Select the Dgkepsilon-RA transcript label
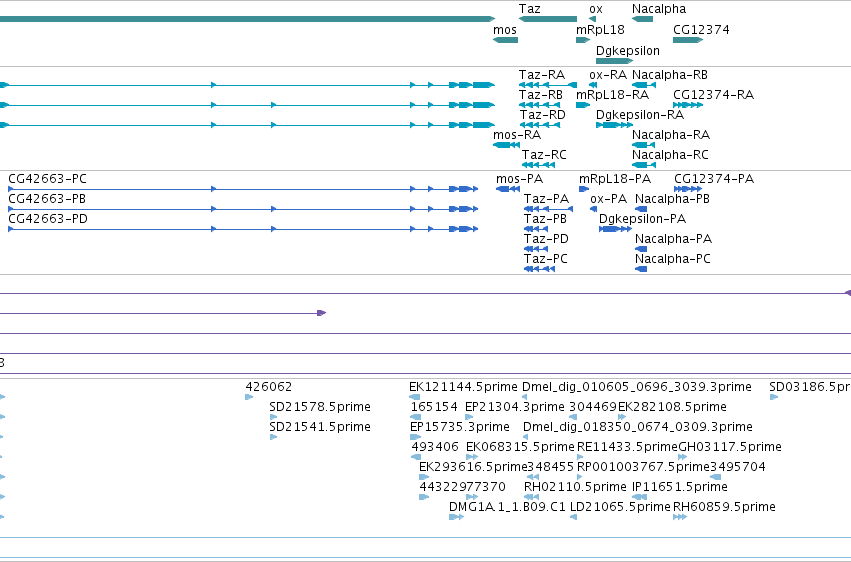 640,115
